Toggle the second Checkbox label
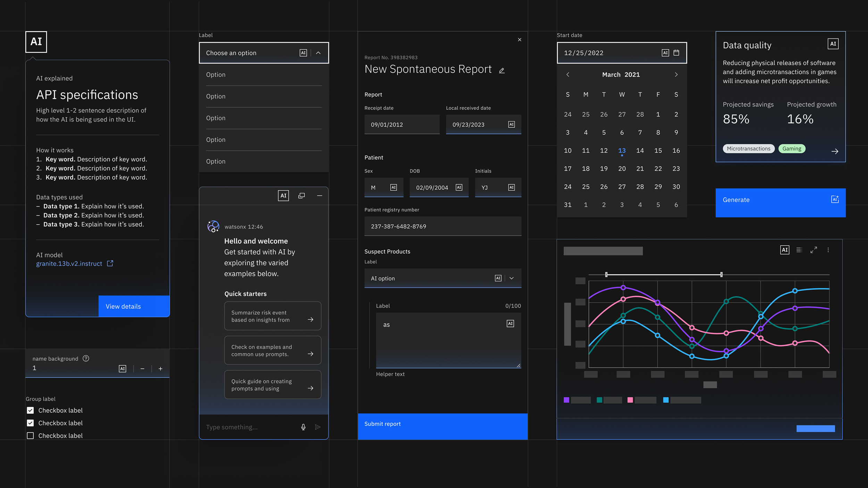 click(31, 423)
